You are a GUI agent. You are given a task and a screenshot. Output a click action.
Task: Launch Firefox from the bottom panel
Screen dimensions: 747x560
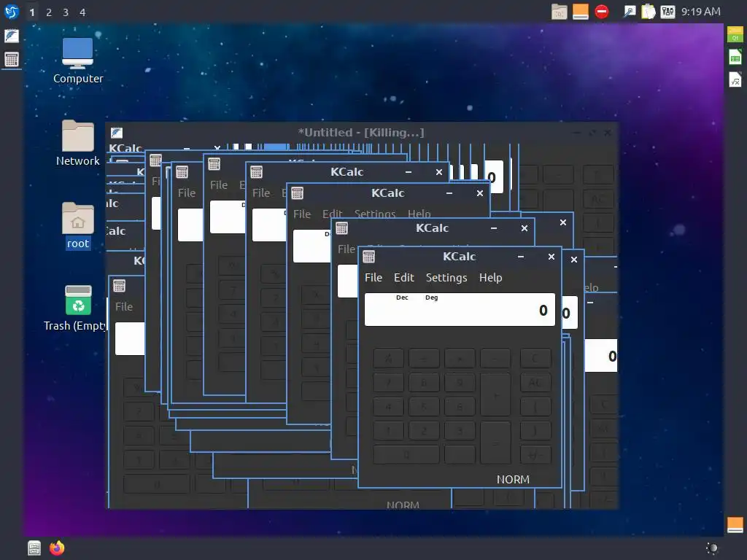click(x=57, y=548)
